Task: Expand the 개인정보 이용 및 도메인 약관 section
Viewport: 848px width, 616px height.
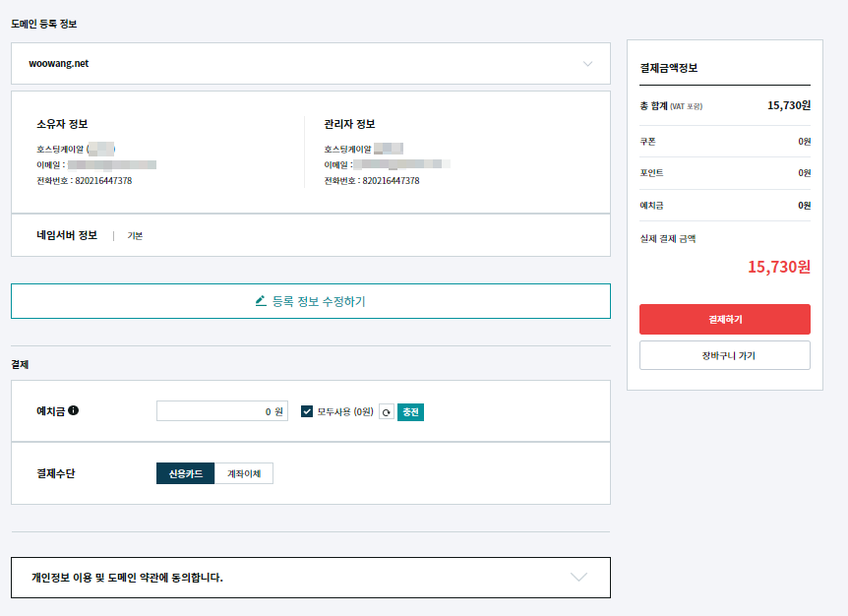Action: click(x=578, y=578)
